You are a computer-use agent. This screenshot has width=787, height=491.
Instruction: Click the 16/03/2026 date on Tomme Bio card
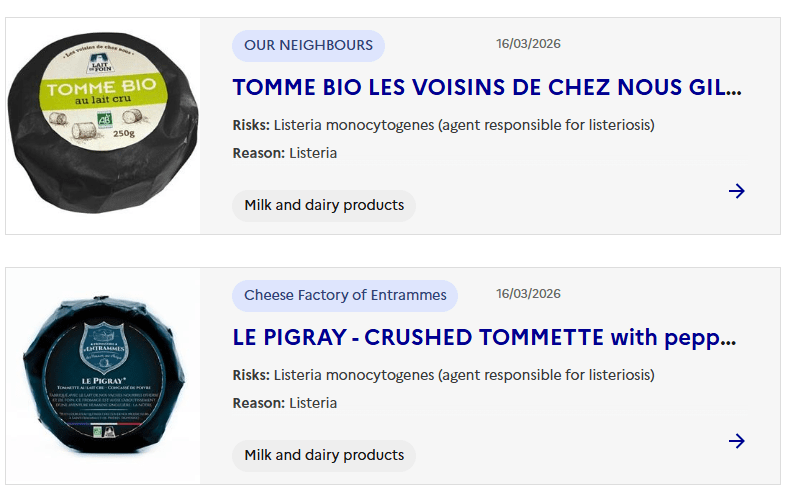[x=528, y=44]
